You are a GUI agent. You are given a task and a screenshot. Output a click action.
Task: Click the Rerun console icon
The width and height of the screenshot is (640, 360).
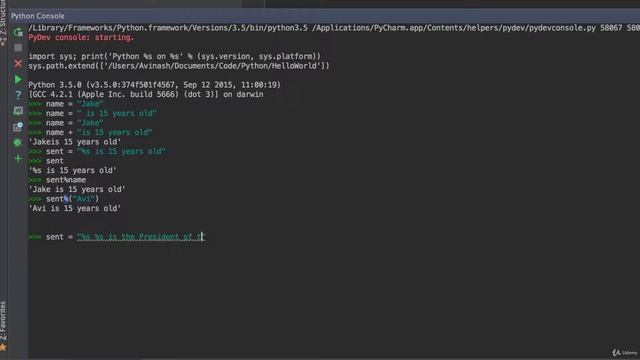tap(18, 32)
